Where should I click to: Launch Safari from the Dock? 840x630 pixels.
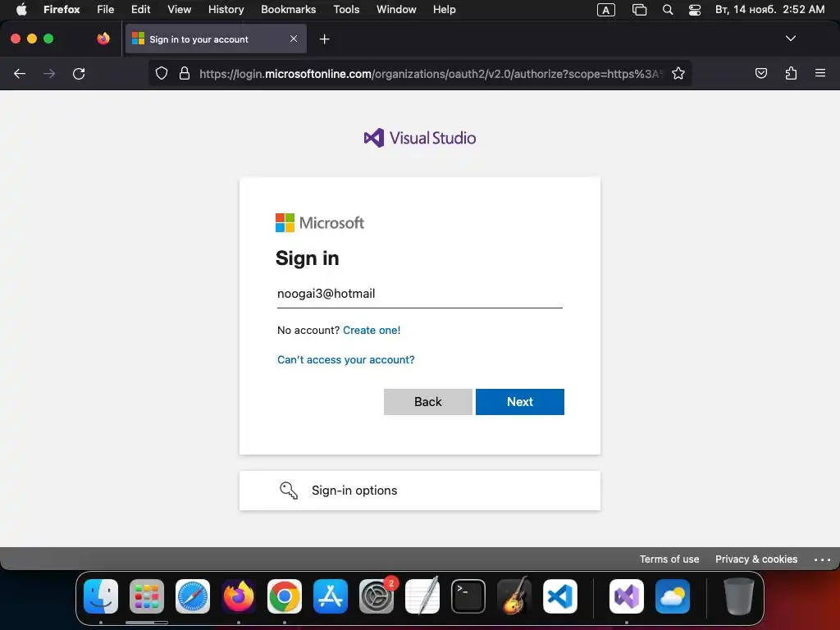[192, 596]
